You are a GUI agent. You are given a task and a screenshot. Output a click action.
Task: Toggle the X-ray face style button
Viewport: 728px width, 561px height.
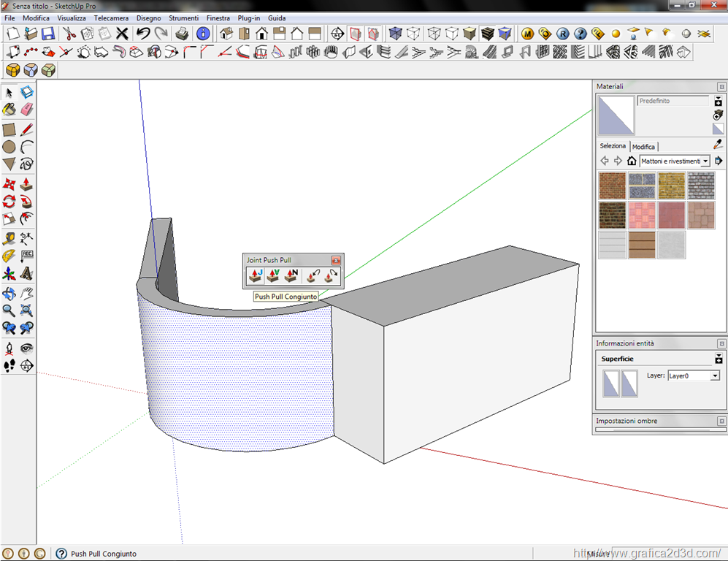tap(395, 34)
